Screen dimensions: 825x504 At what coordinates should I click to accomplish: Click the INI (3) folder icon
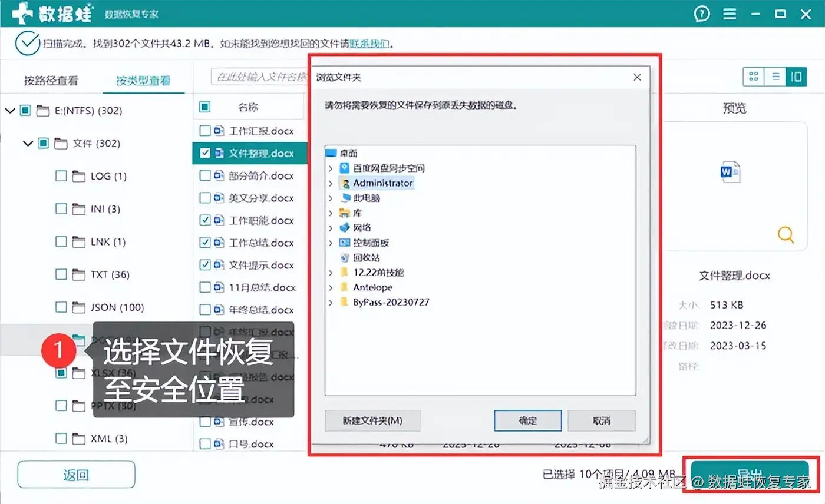pyautogui.click(x=79, y=209)
